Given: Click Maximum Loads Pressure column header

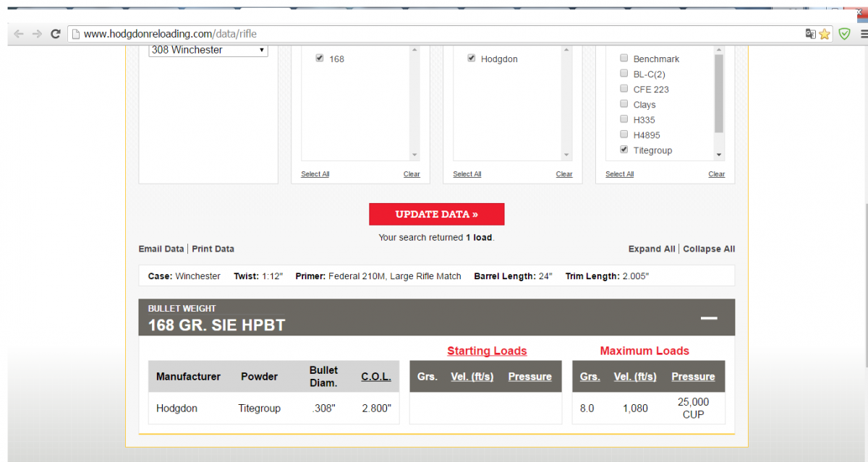Looking at the screenshot, I should click(x=693, y=377).
